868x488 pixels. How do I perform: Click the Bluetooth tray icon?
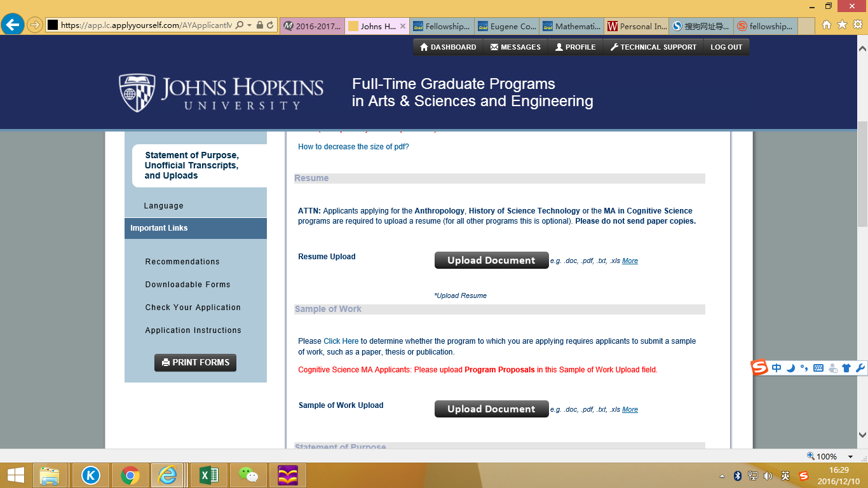[738, 475]
